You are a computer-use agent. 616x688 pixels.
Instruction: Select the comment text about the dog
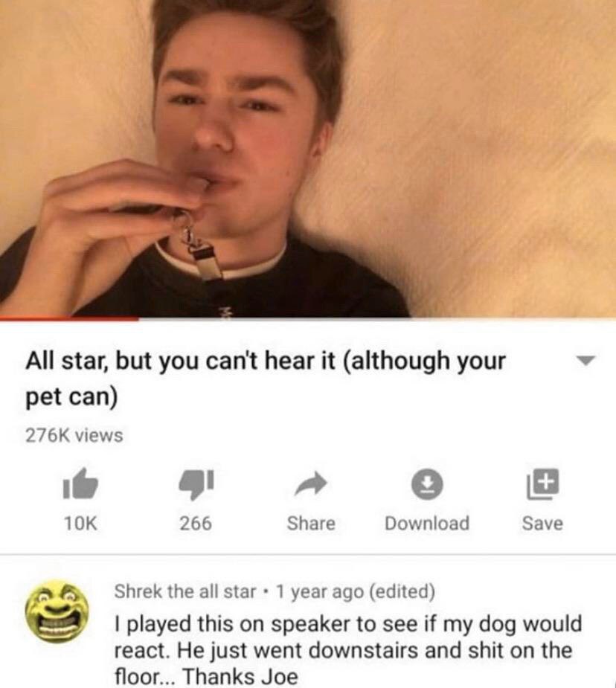pyautogui.click(x=348, y=650)
